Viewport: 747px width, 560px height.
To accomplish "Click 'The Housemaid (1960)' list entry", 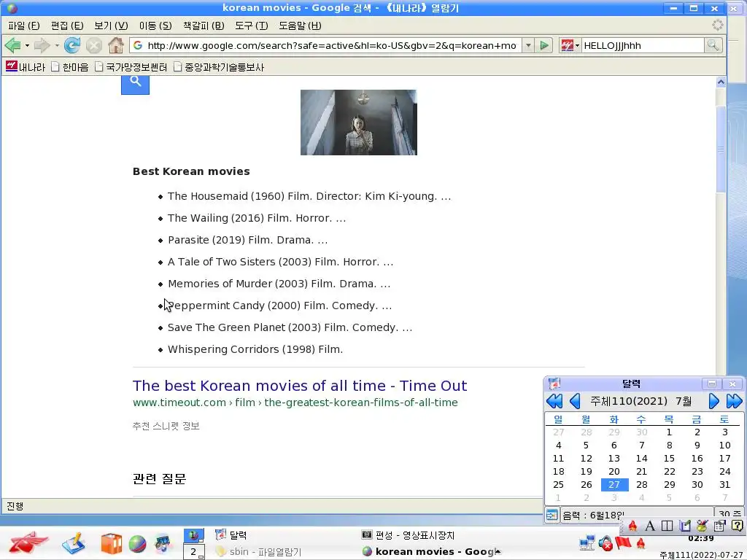I will [309, 196].
